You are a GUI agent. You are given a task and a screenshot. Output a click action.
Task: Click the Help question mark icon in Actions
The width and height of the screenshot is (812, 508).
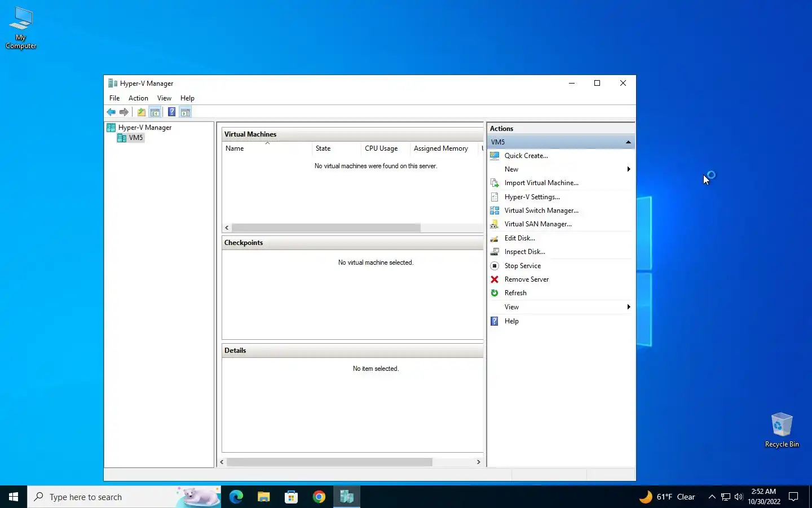[495, 321]
